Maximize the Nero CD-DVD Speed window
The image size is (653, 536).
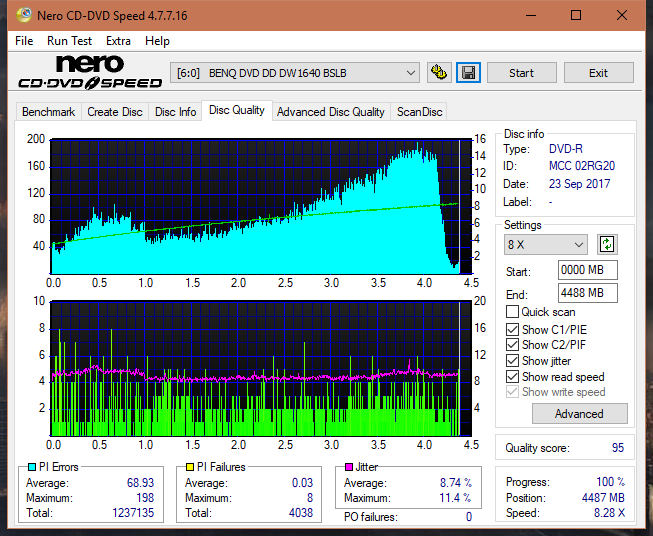click(x=576, y=15)
